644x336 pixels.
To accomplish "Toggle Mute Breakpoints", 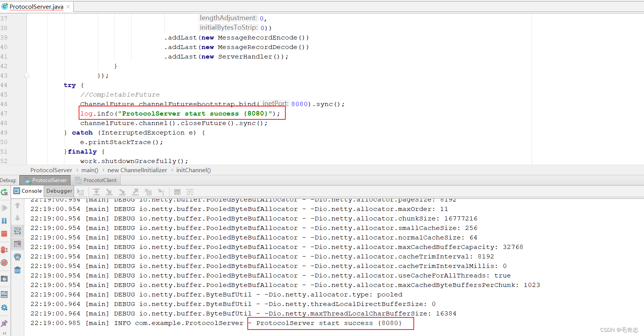I will pyautogui.click(x=4, y=263).
